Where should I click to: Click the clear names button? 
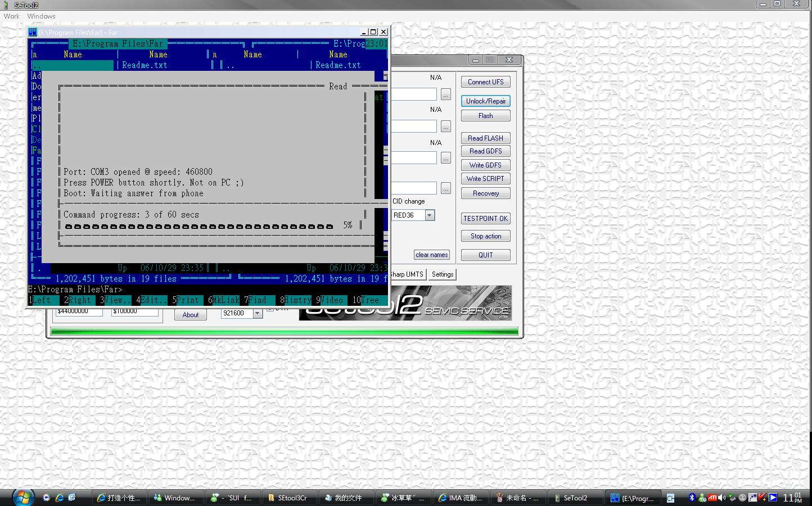point(431,255)
